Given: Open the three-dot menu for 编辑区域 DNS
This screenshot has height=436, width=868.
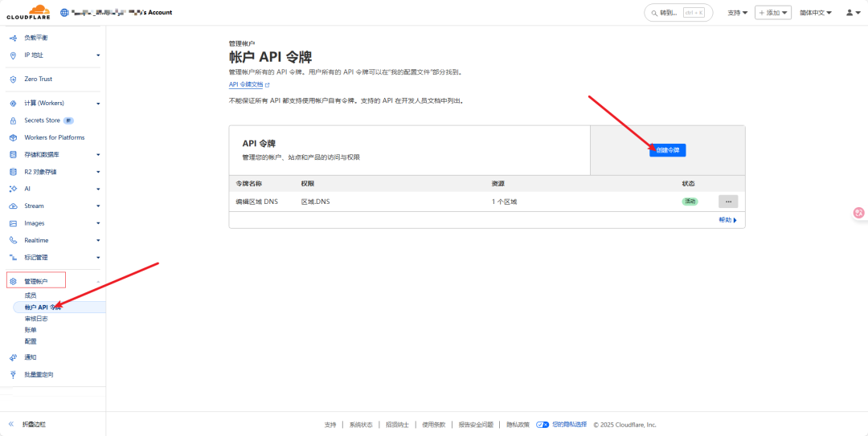Looking at the screenshot, I should click(x=728, y=202).
